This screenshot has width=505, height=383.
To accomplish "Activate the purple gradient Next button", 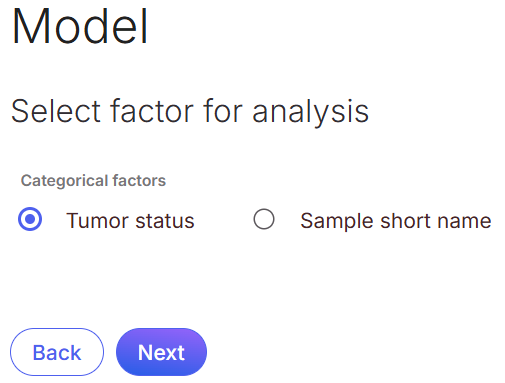I will point(161,352).
